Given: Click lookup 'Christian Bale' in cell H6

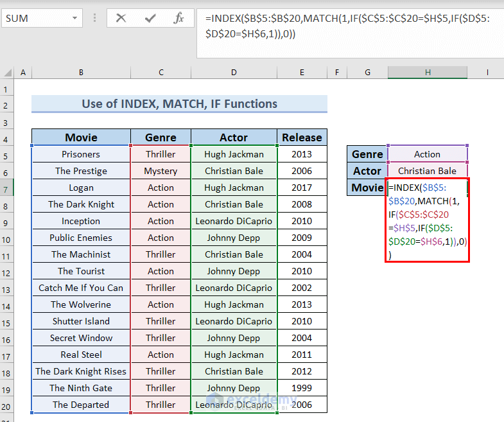Looking at the screenshot, I should 428,171.
